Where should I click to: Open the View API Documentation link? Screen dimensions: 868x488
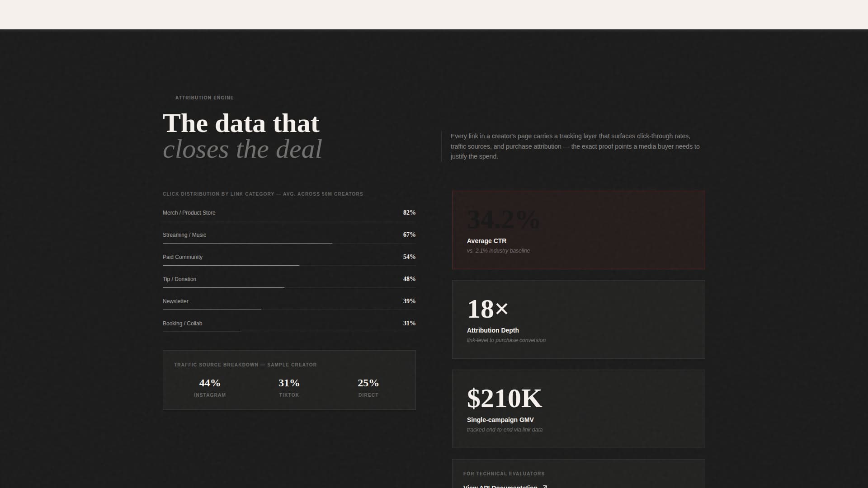click(x=505, y=486)
